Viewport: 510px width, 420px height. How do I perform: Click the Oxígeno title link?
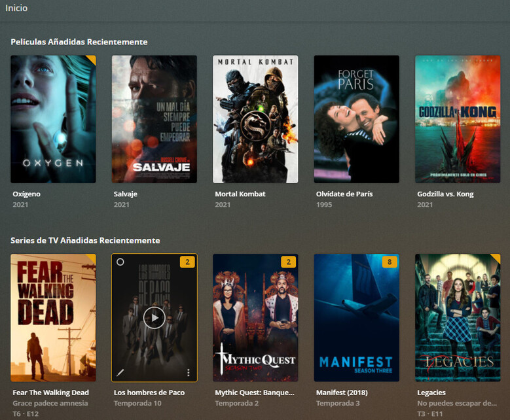pos(27,194)
